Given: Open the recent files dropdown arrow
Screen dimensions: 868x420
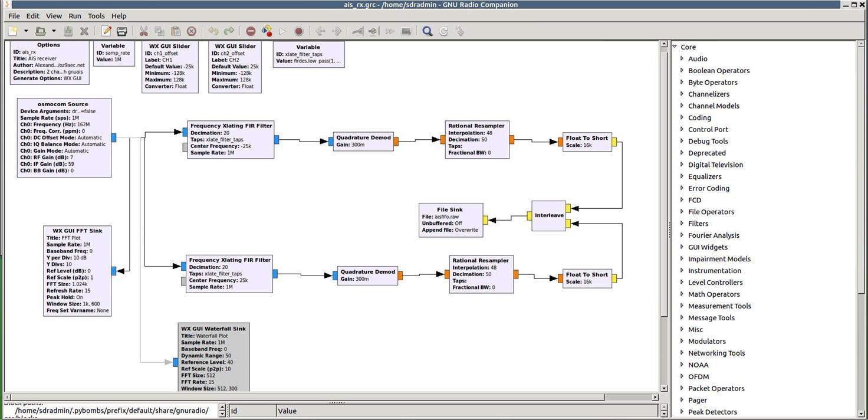Looking at the screenshot, I should coord(53,31).
